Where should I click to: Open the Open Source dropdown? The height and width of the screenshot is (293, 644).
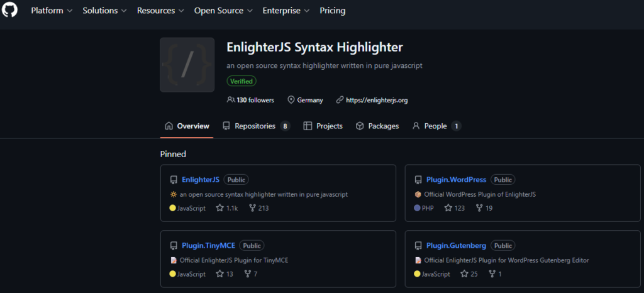click(x=223, y=11)
